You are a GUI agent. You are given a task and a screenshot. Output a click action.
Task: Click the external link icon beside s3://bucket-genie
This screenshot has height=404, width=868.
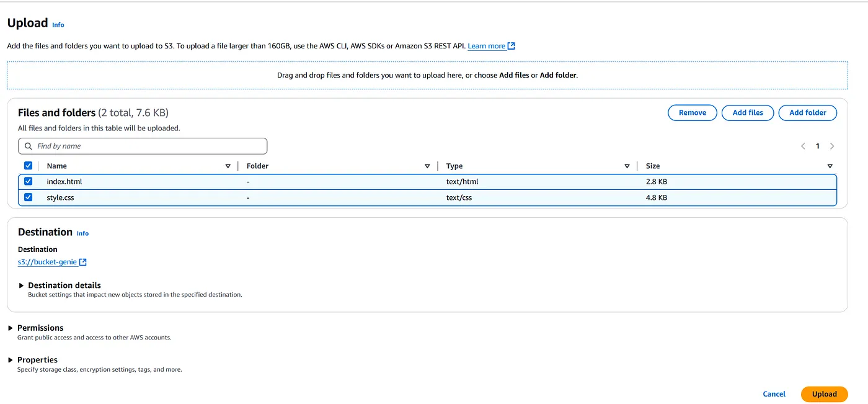tap(83, 262)
